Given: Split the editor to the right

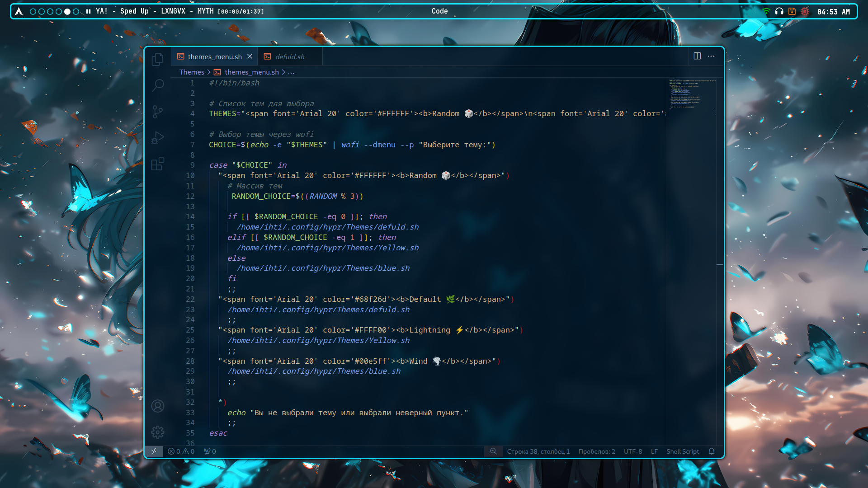Looking at the screenshot, I should (697, 56).
